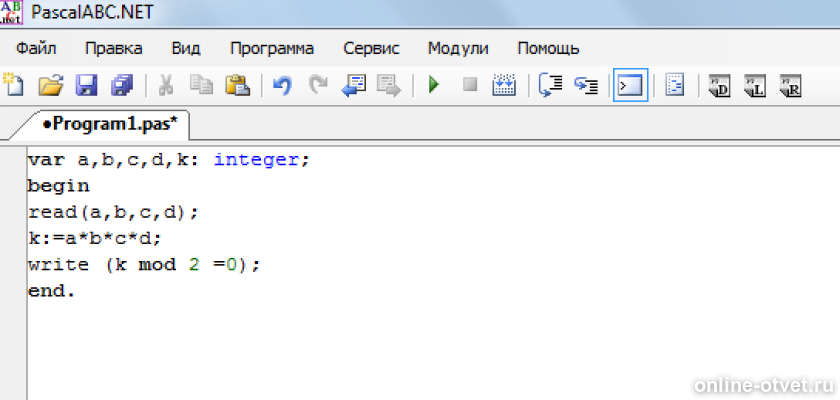The height and width of the screenshot is (400, 840).
Task: Open the Сервис menu
Action: point(371,48)
